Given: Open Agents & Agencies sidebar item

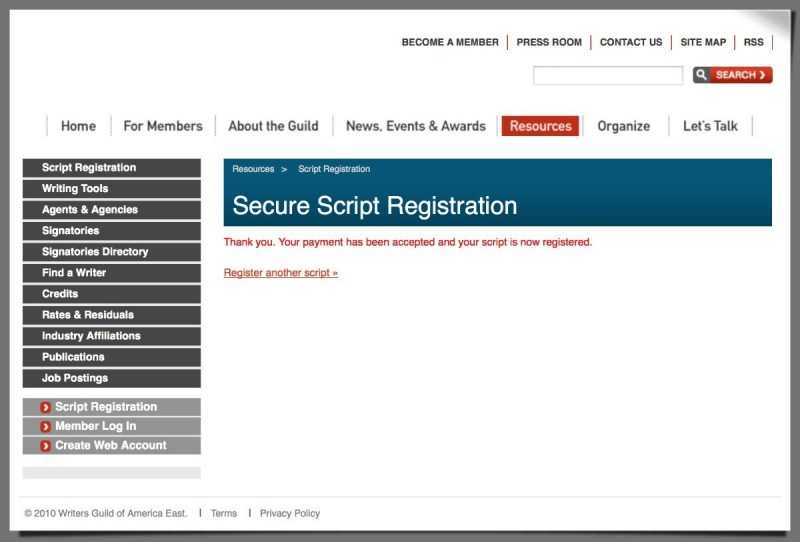Looking at the screenshot, I should pyautogui.click(x=90, y=210).
